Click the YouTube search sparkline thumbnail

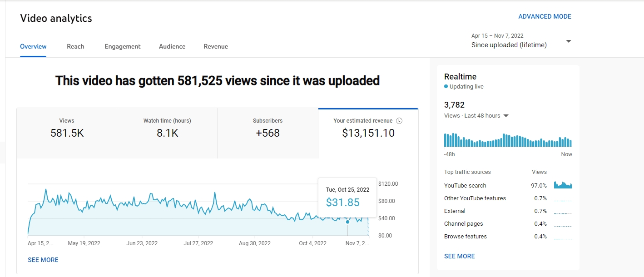[563, 185]
